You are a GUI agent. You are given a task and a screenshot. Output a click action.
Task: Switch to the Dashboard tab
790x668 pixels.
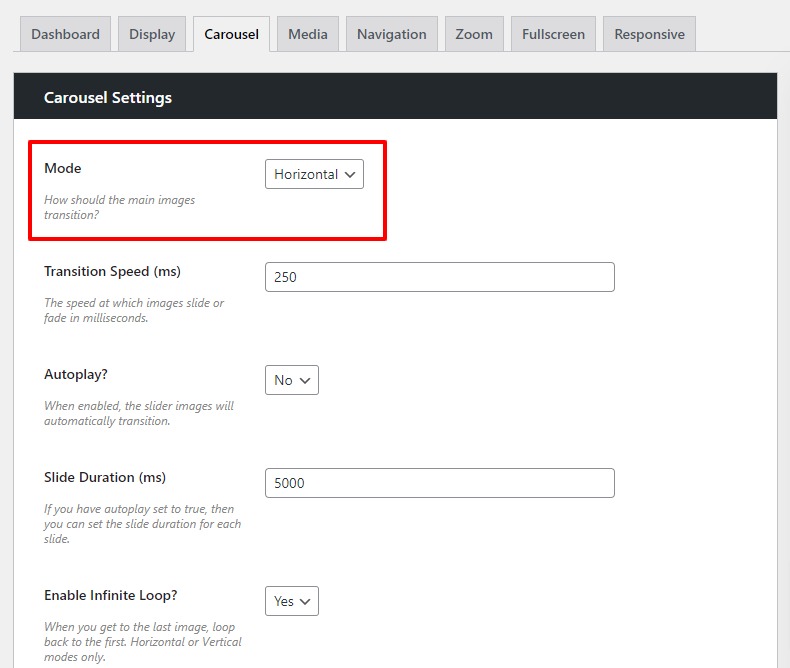pyautogui.click(x=65, y=34)
